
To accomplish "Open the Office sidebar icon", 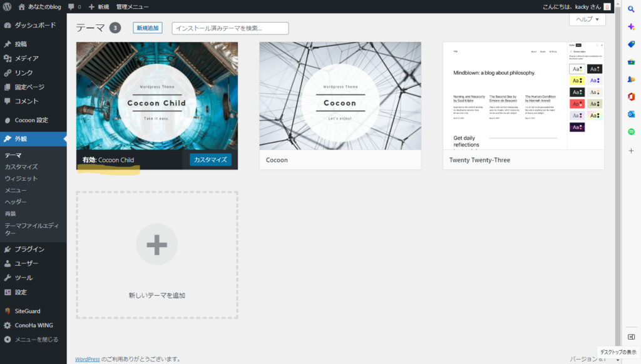I will click(x=631, y=96).
